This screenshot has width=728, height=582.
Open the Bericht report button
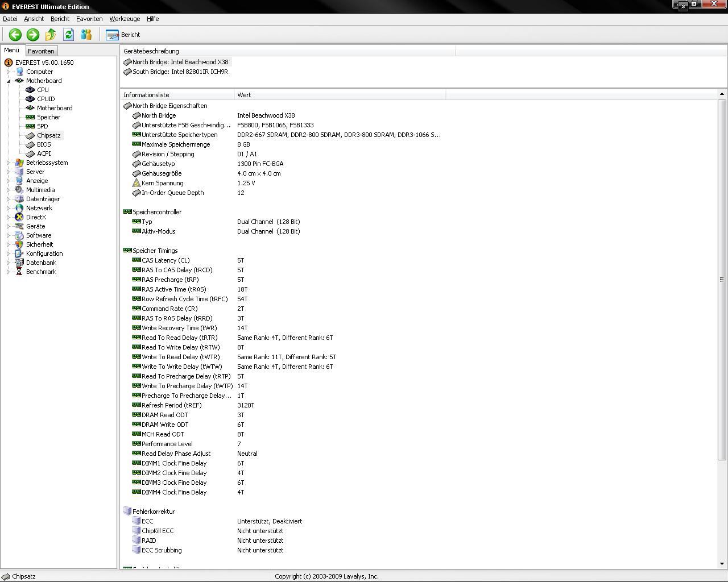tap(123, 35)
